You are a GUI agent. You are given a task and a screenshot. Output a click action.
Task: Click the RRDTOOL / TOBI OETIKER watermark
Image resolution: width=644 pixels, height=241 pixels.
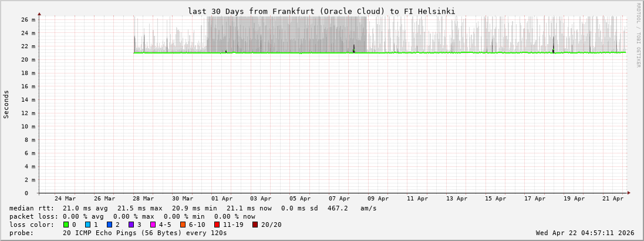pyautogui.click(x=638, y=35)
